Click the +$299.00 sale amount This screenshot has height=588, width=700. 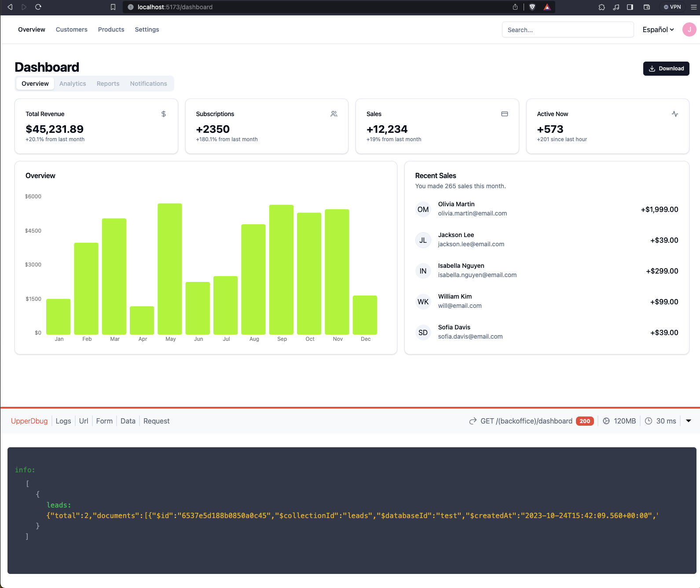click(662, 271)
